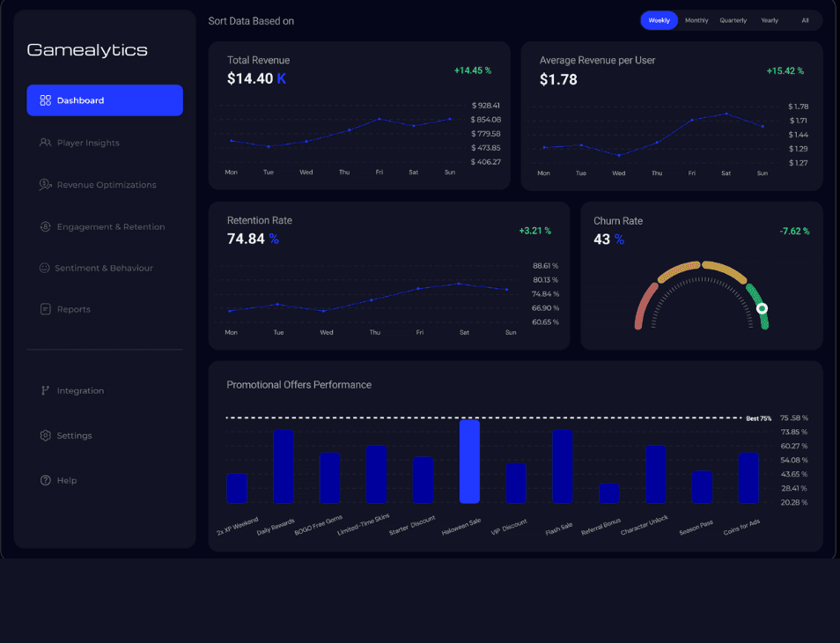Open the Reports page
This screenshot has height=643, width=840.
pos(74,309)
